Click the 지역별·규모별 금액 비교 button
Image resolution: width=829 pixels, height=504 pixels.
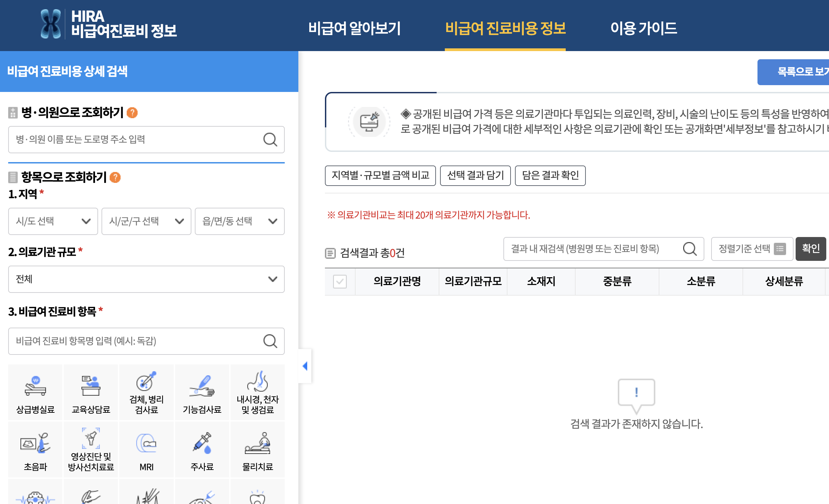point(380,176)
